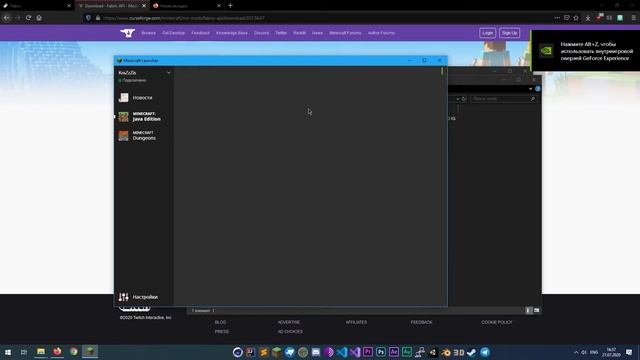
Task: Click the Firefox address bar
Action: 318,18
